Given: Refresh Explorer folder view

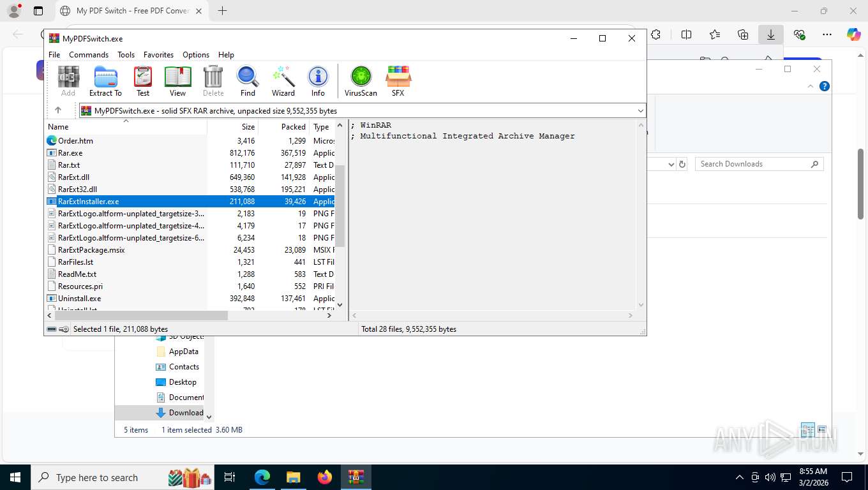Looking at the screenshot, I should point(682,164).
